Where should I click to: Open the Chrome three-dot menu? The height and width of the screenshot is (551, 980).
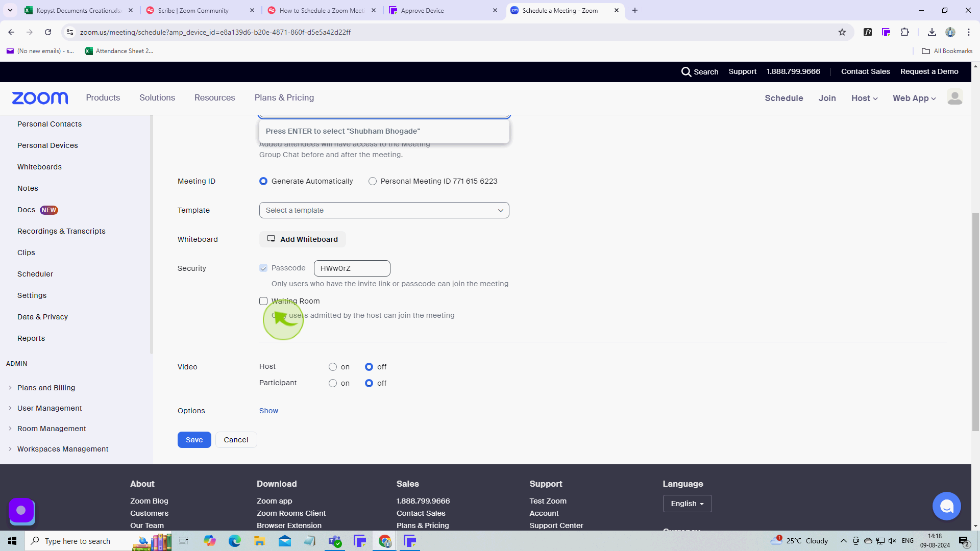[969, 32]
